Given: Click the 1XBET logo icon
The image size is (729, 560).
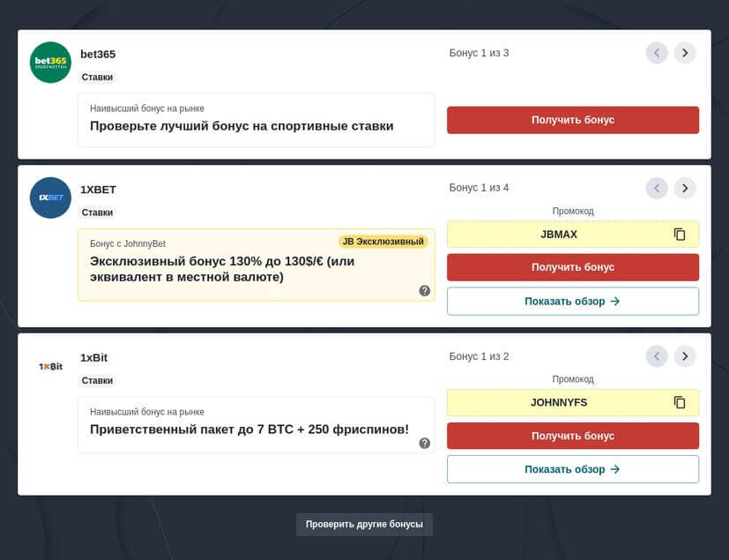Looking at the screenshot, I should 50,198.
